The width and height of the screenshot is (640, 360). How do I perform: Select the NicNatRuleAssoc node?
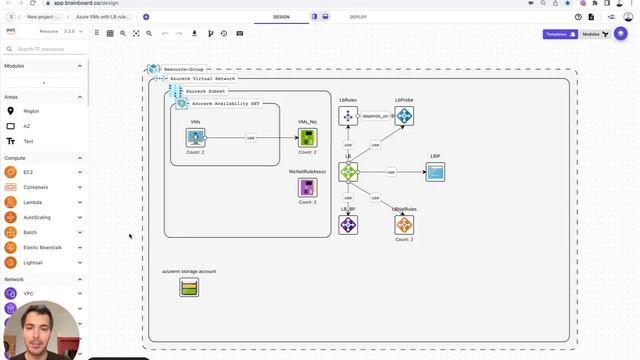point(307,187)
